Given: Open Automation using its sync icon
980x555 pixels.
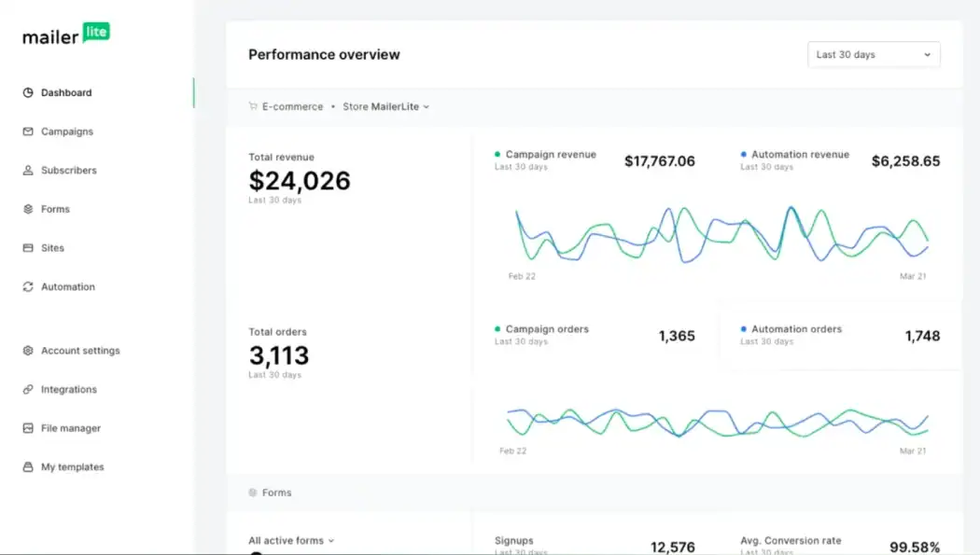Looking at the screenshot, I should pyautogui.click(x=28, y=286).
